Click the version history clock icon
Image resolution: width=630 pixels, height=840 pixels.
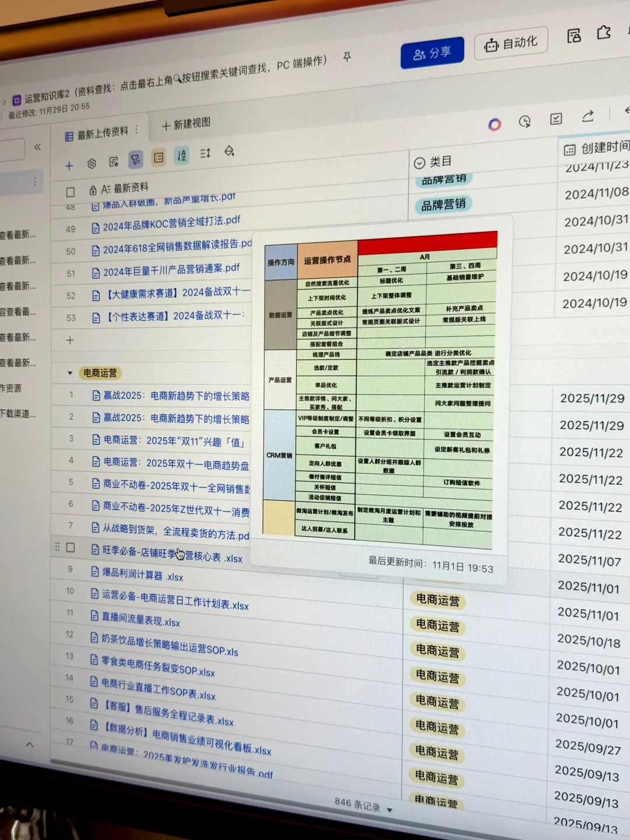click(526, 121)
